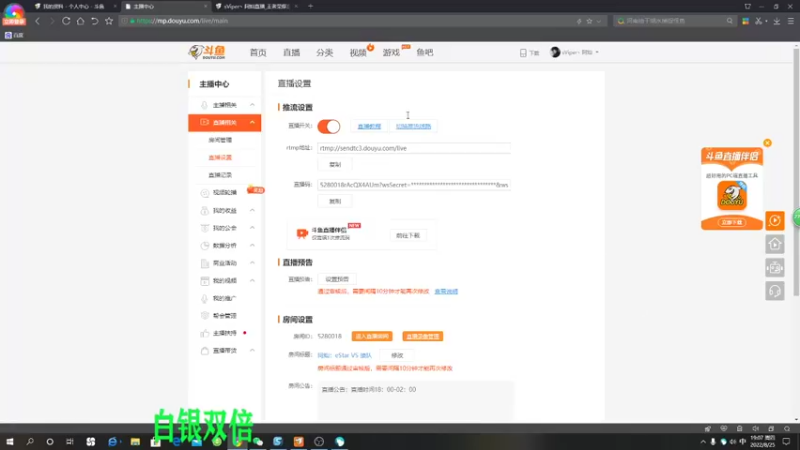Open File Explorer from taskbar
The image size is (800, 450).
tap(135, 441)
